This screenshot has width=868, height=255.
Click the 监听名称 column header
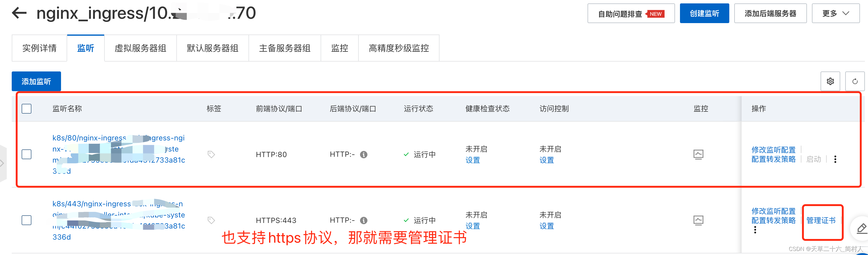(x=67, y=108)
